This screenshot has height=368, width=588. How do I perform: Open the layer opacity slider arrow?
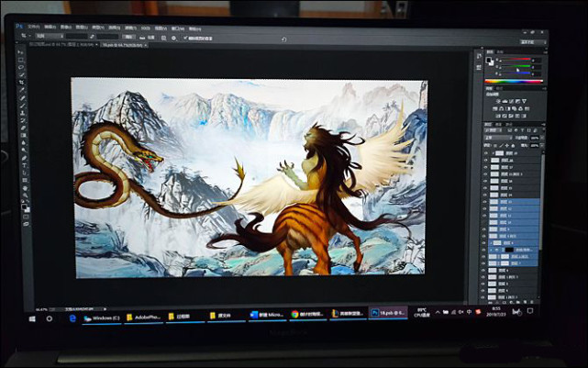coord(543,138)
